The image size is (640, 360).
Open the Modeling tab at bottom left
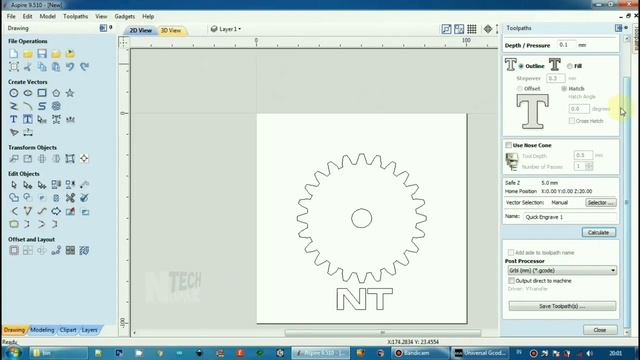coord(42,330)
